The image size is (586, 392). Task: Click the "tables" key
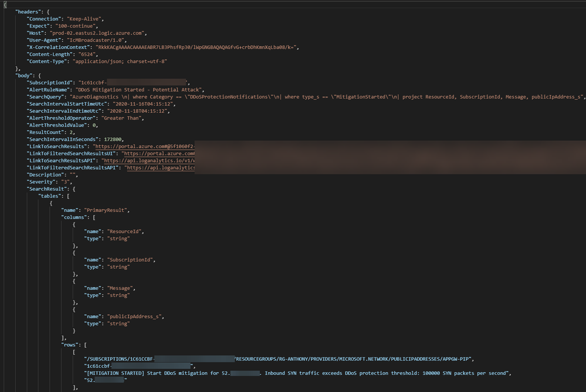coord(49,196)
